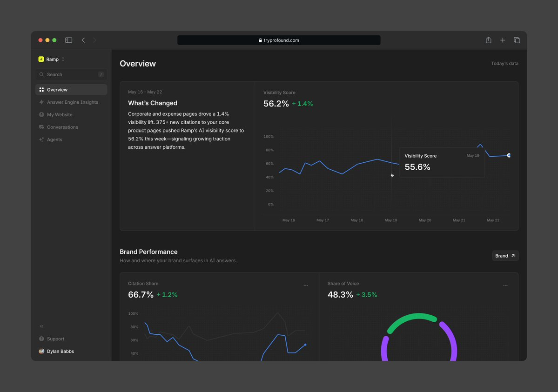The width and height of the screenshot is (558, 392).
Task: Click the slash shortcut badge in Search
Action: (x=101, y=74)
